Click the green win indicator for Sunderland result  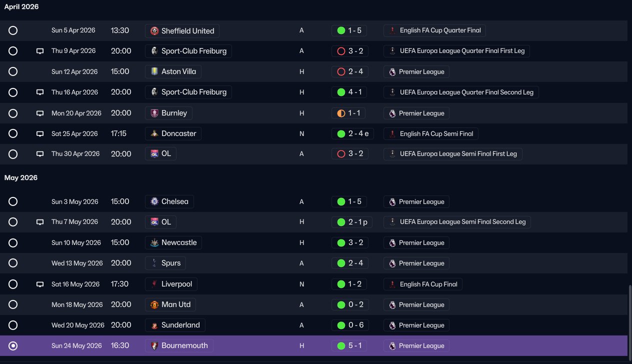point(341,325)
